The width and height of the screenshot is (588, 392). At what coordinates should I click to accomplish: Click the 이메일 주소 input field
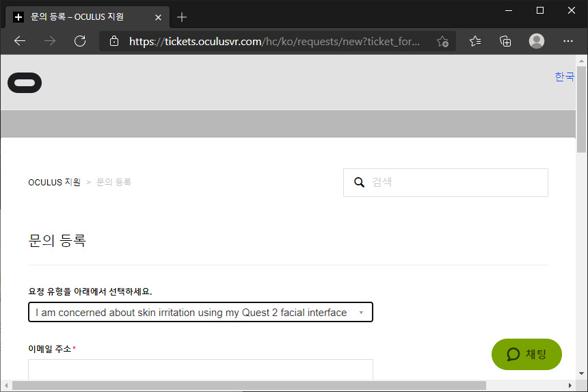200,369
